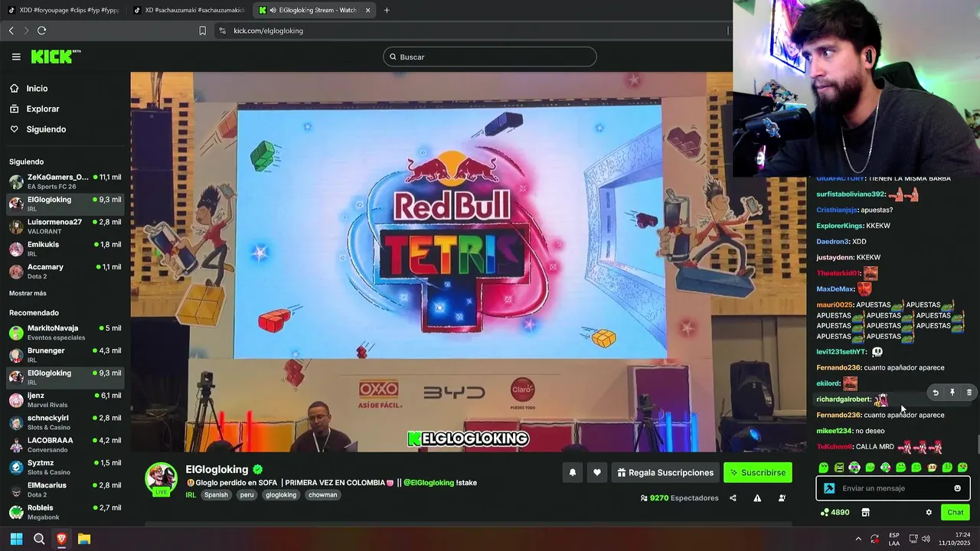Click the Kick logo

[55, 57]
